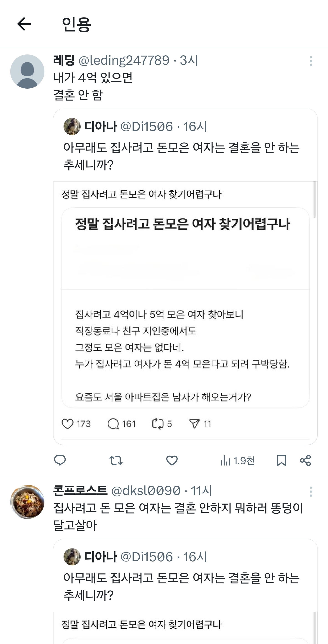328x644 pixels.
Task: Bookmark 레딩's post
Action: tap(281, 460)
